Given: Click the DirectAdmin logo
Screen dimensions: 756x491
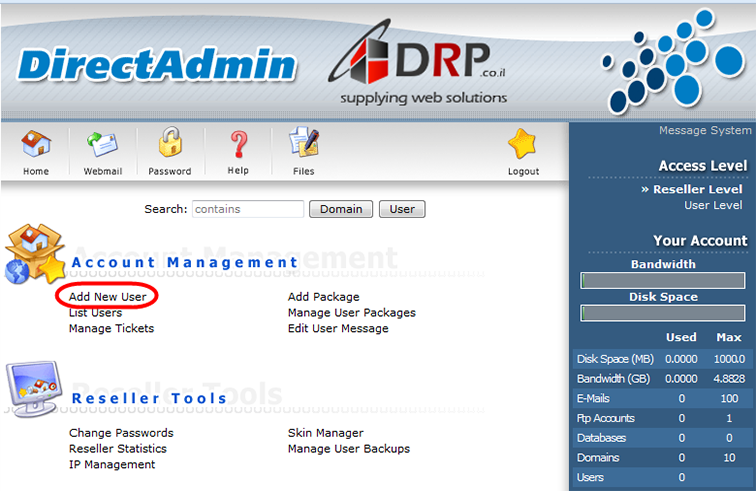Looking at the screenshot, I should tap(157, 65).
